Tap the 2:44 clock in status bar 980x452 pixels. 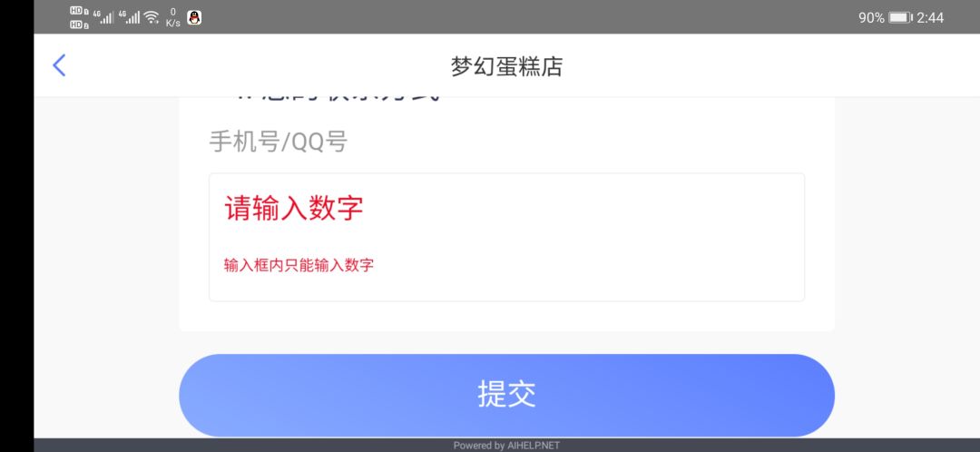coord(930,18)
